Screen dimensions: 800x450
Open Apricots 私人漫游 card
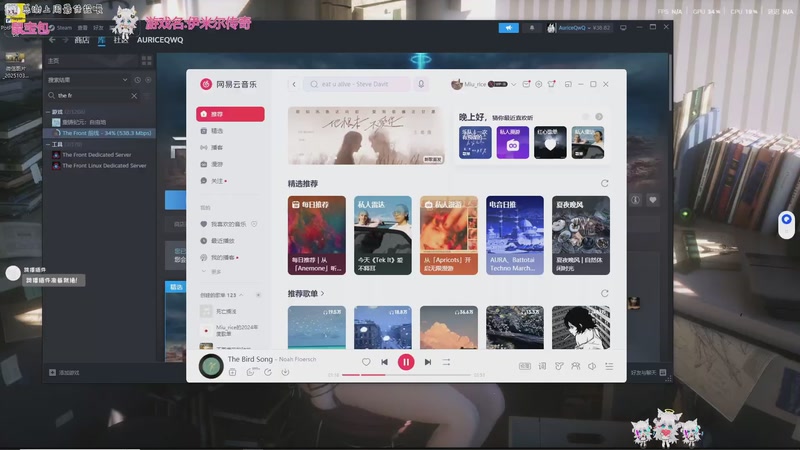449,235
